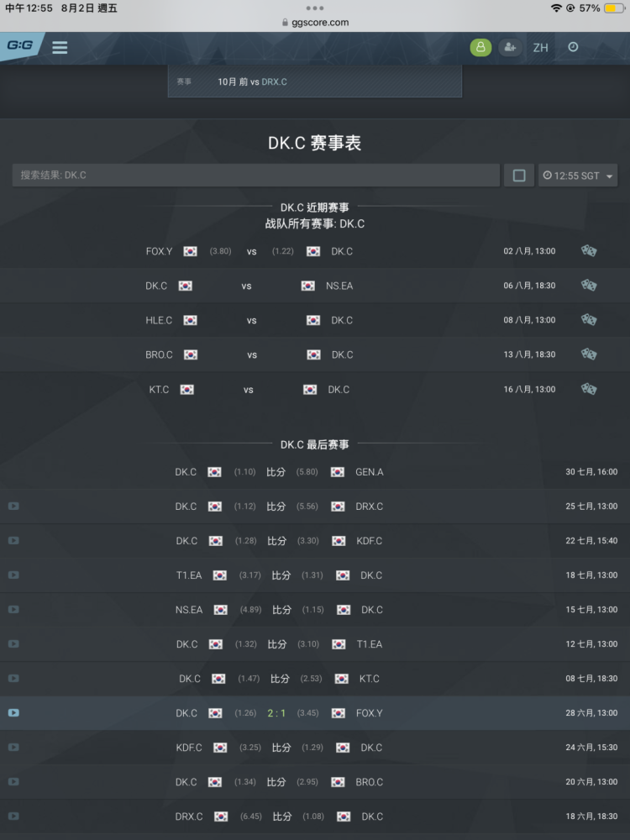This screenshot has height=840, width=630.
Task: Open timezone dropdown 12:55 SGT
Action: [x=578, y=176]
